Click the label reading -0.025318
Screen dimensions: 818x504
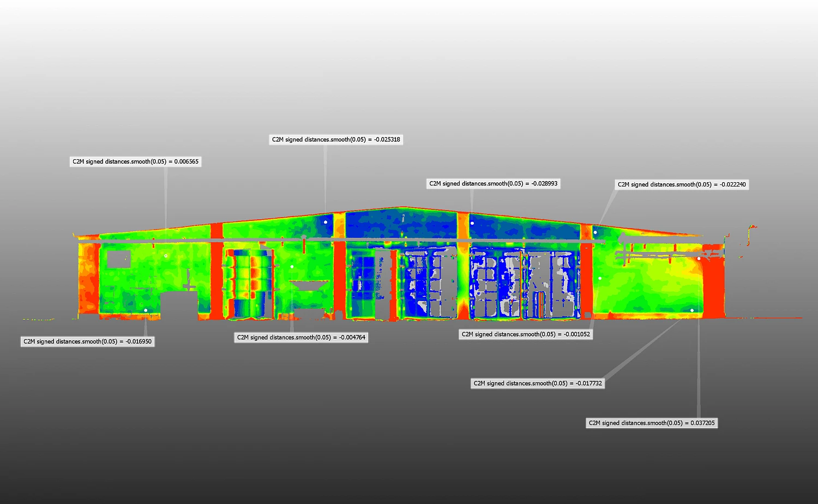pos(336,140)
